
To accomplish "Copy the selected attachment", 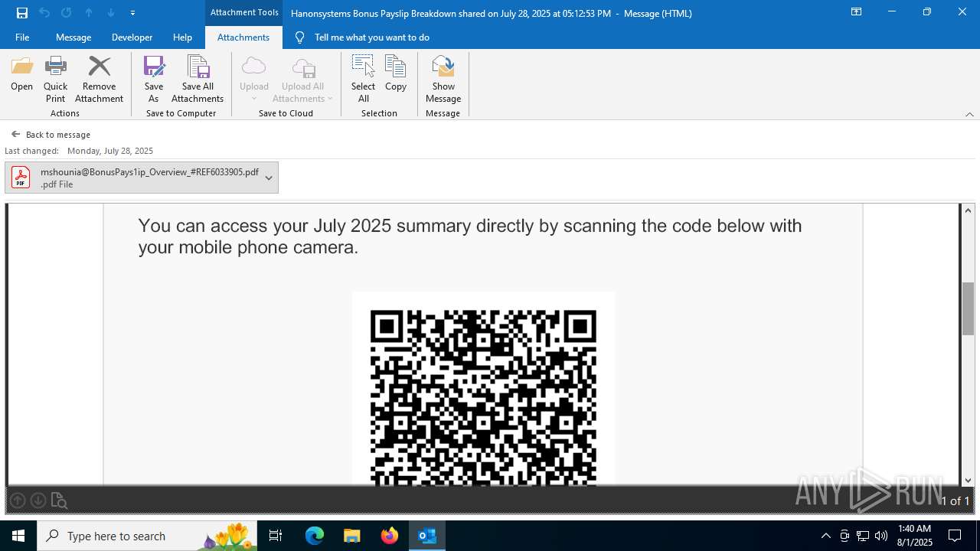I will tap(396, 74).
